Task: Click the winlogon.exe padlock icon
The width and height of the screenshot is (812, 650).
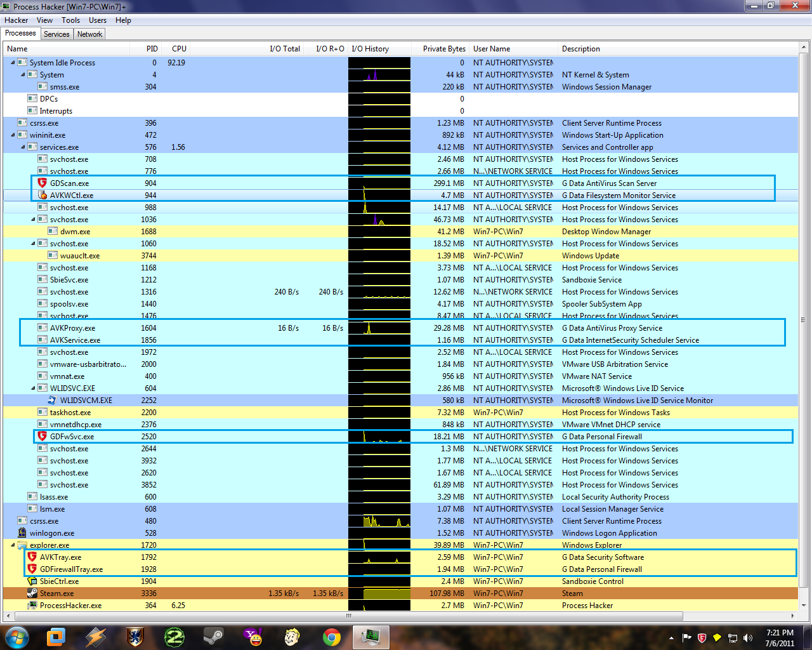Action: tap(22, 533)
